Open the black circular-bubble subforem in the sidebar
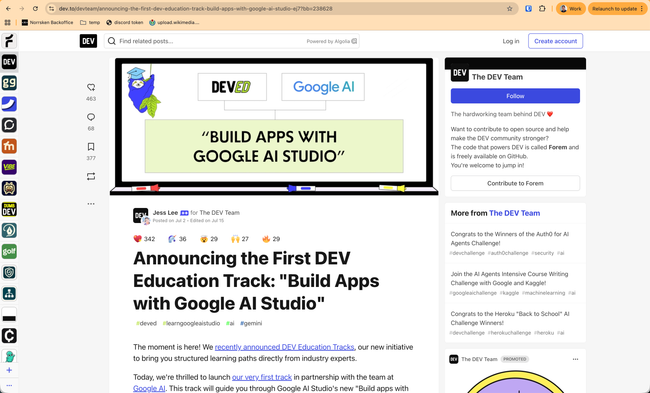This screenshot has width=650, height=393. [x=9, y=125]
